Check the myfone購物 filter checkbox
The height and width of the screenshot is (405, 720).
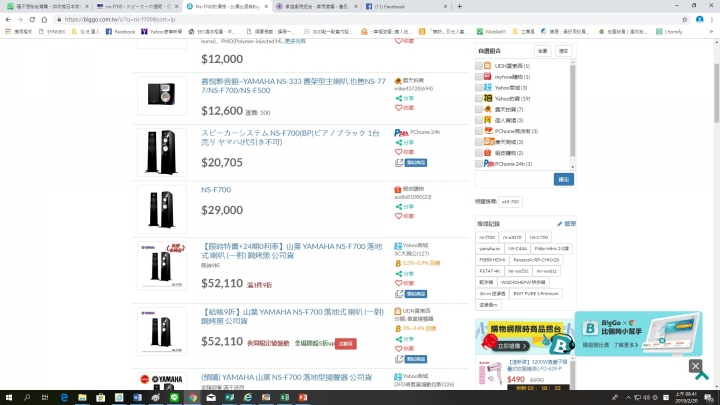pos(479,77)
